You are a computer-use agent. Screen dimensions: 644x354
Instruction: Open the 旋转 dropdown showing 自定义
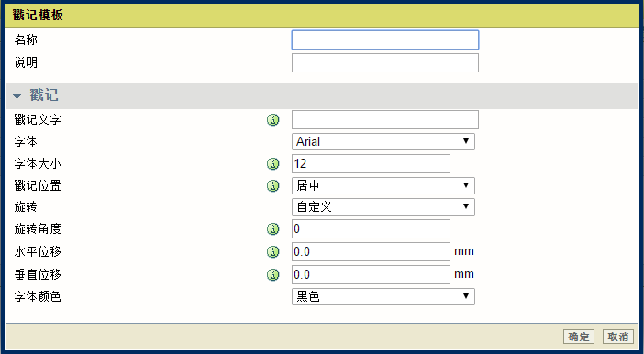click(x=383, y=207)
